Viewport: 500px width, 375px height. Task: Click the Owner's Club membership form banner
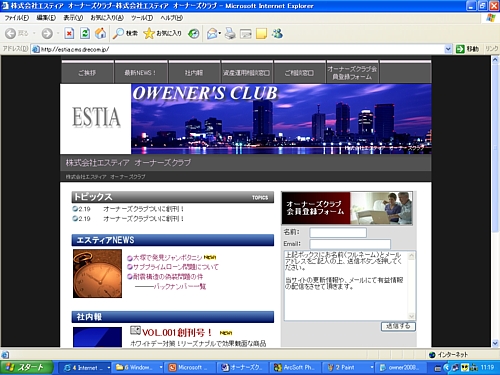(x=347, y=208)
